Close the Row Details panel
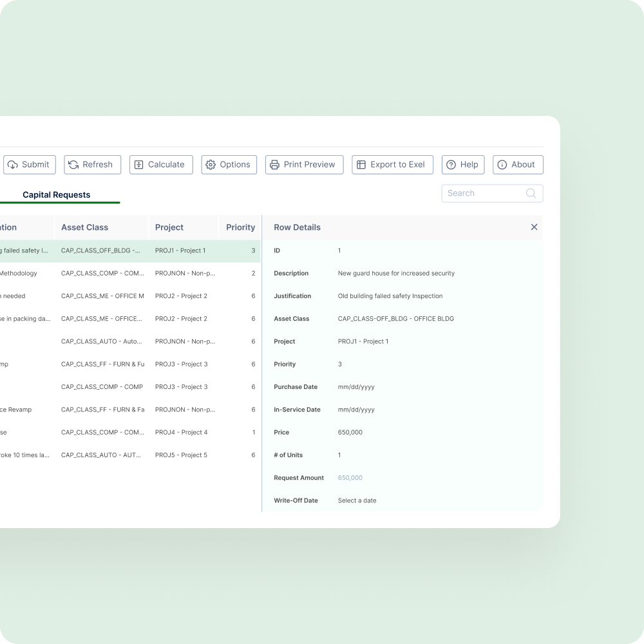The image size is (644, 644). tap(534, 227)
